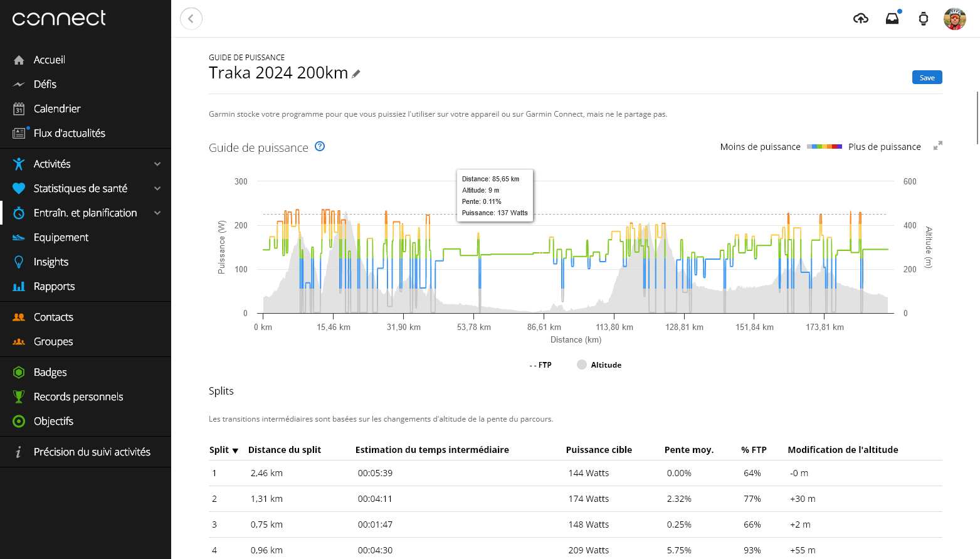Click the 86,61 km axis label

544,327
